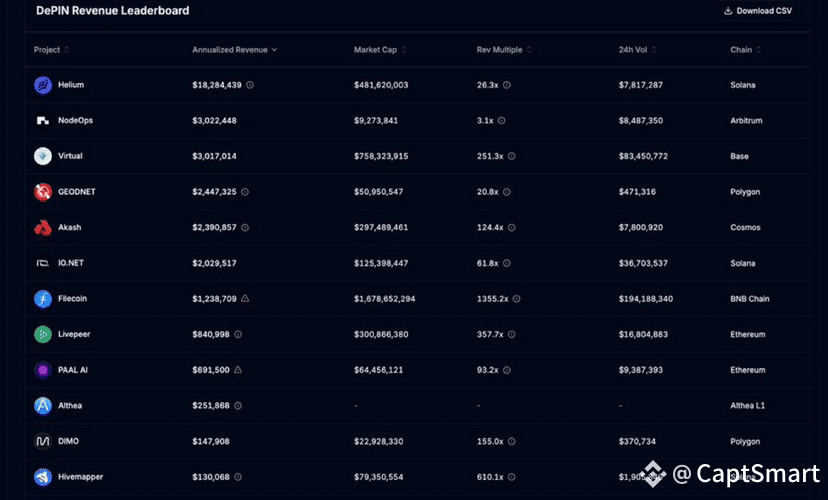Sort by Annualized Revenue column header
This screenshot has height=500, width=828.
click(x=234, y=50)
